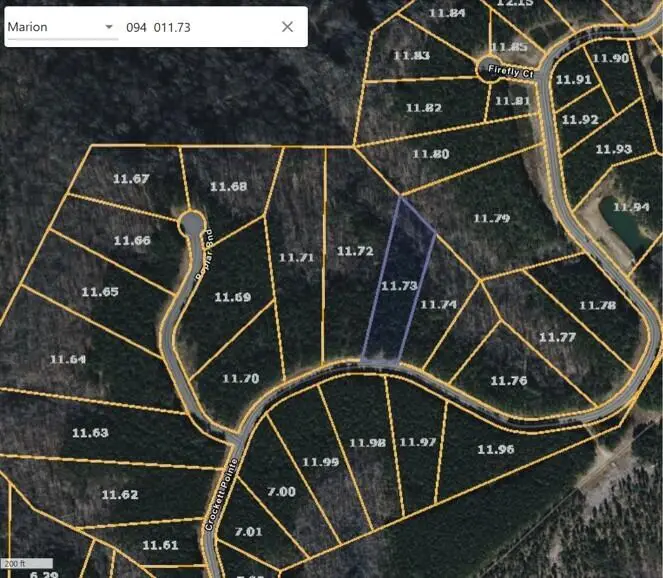Select parcel 11.71 on map
The height and width of the screenshot is (578, 663).
click(296, 257)
